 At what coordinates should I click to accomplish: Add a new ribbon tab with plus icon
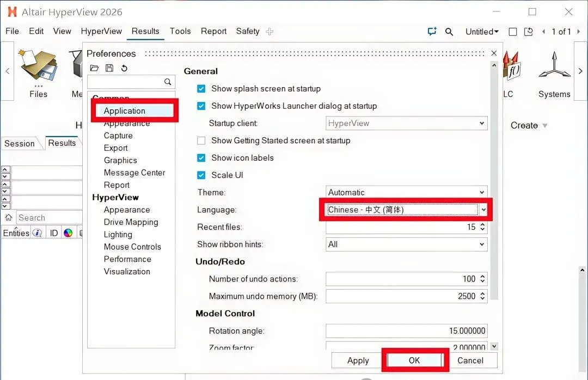click(269, 32)
